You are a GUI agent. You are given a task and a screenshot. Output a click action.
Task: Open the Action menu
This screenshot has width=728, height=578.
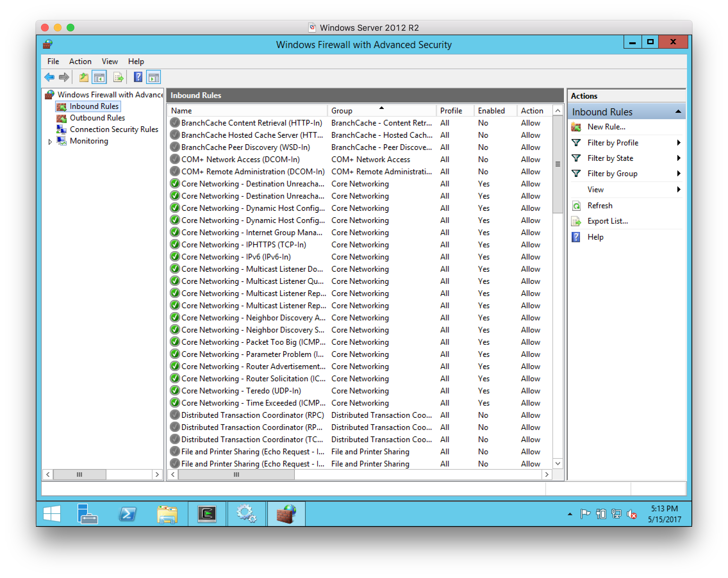(x=80, y=62)
